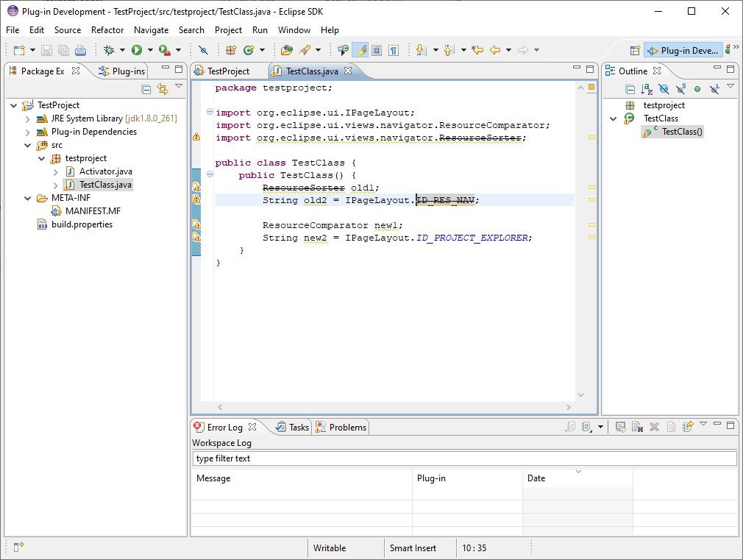Clear the Error Log with the red X
The image size is (743, 560).
coord(654,427)
